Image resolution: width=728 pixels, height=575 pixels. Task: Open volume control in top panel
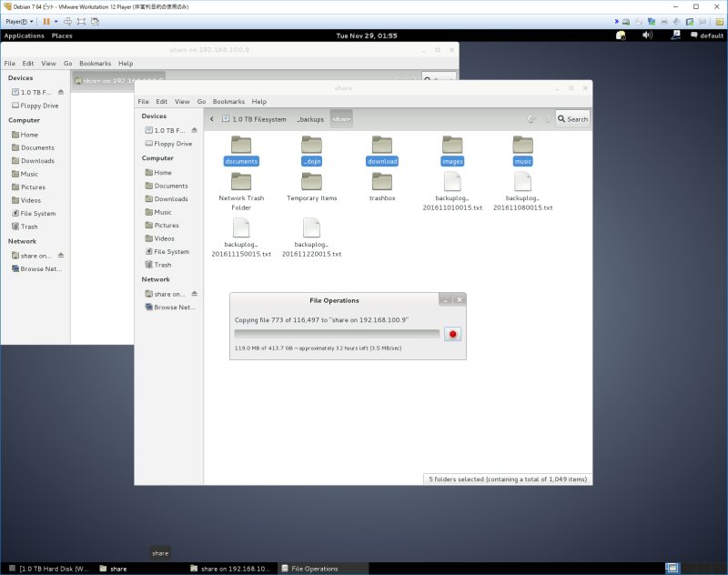pyautogui.click(x=647, y=35)
